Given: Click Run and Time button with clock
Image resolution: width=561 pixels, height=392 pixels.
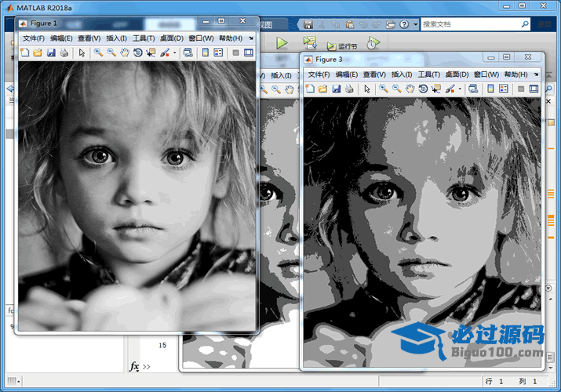Looking at the screenshot, I should point(373,43).
